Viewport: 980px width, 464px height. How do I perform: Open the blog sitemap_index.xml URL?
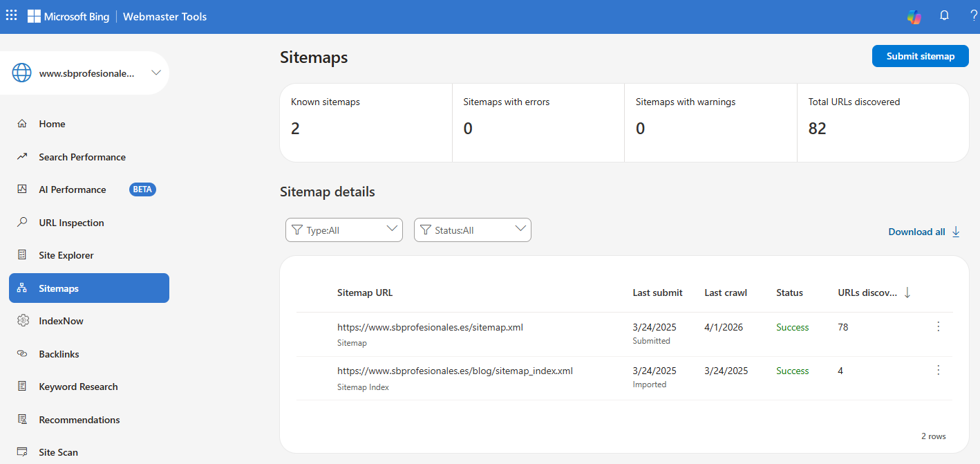coord(455,371)
